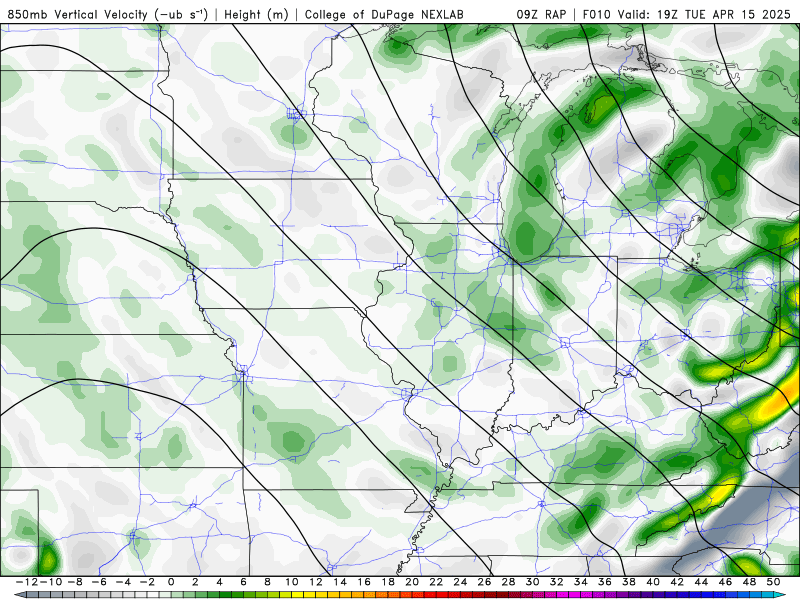This screenshot has height=600, width=800.
Task: Click the '-12' color scale label
Action: [26, 582]
